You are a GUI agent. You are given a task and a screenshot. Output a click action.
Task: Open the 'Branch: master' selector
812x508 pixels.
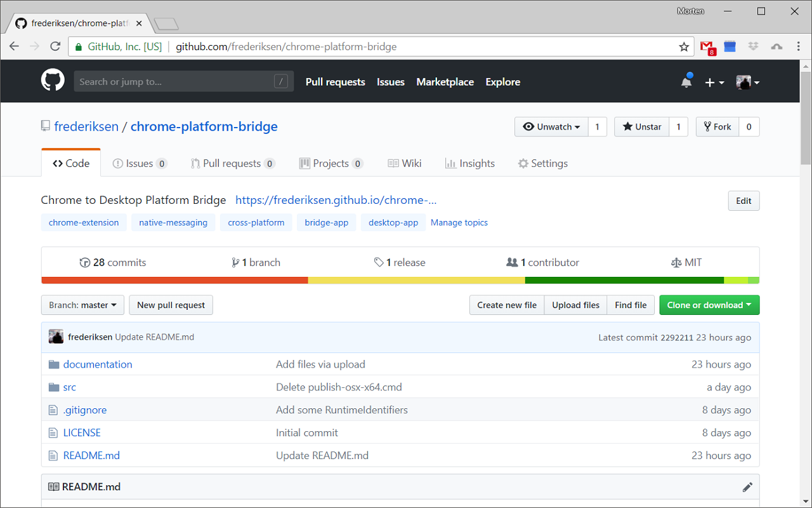(82, 305)
